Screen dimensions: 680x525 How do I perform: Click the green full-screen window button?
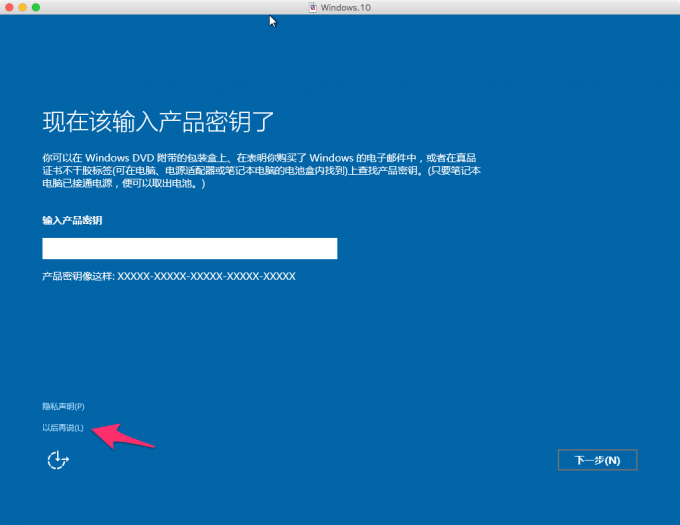[x=36, y=7]
